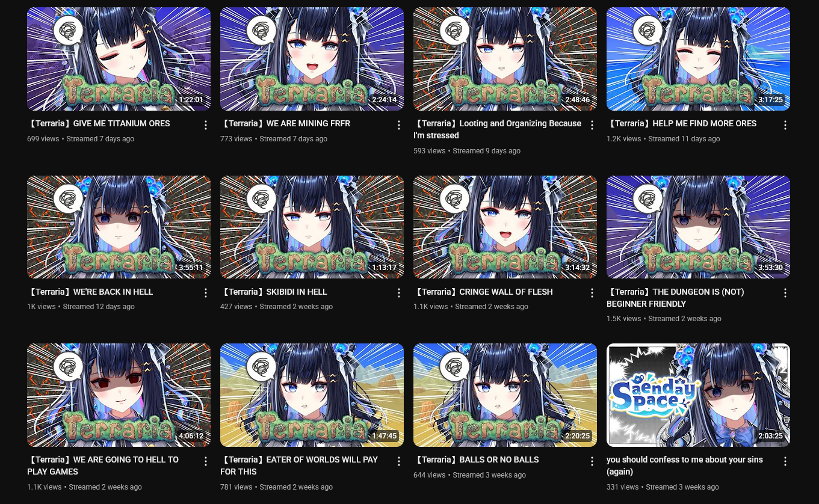The image size is (819, 504).
Task: Open three-dot menu for BALLS OR NO BALLS
Action: [592, 461]
